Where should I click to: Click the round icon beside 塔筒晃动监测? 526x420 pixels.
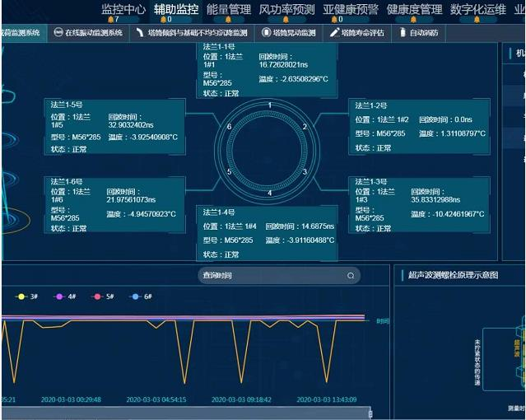(x=266, y=33)
